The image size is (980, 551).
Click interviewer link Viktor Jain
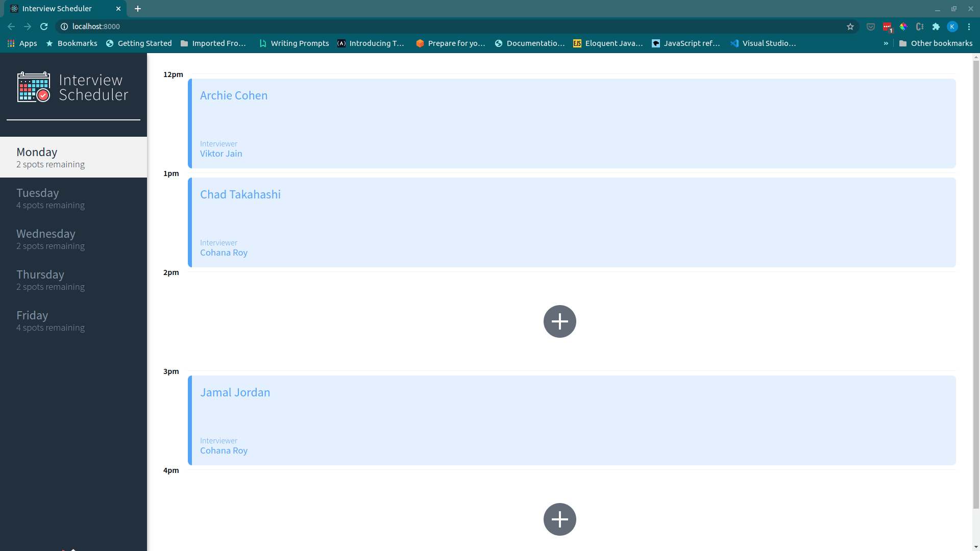(221, 154)
